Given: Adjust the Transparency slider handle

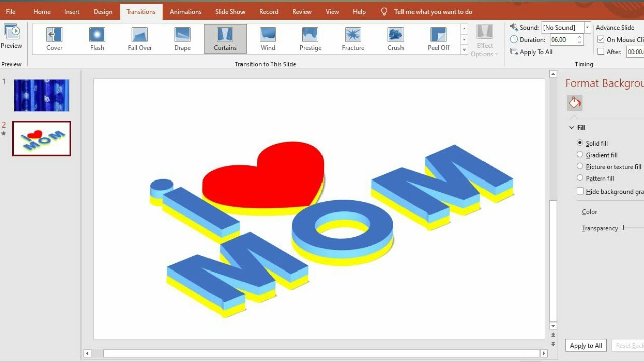Looking at the screenshot, I should (x=623, y=228).
